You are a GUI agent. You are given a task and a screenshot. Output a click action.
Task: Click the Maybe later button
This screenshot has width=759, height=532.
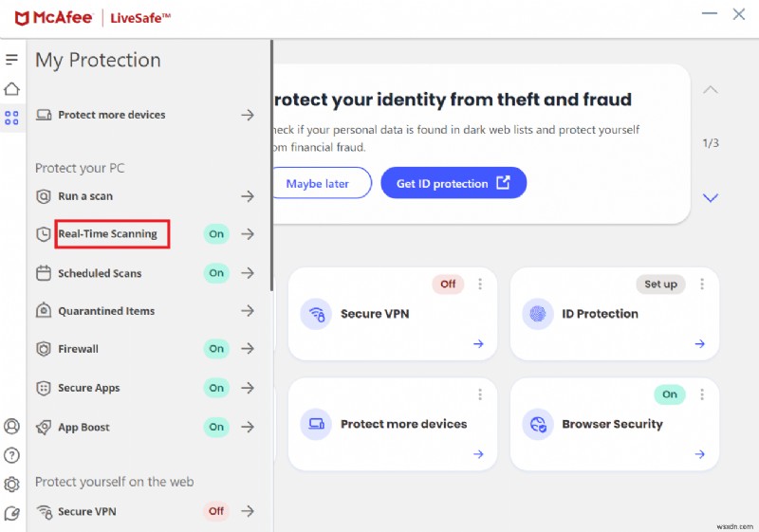tap(318, 183)
